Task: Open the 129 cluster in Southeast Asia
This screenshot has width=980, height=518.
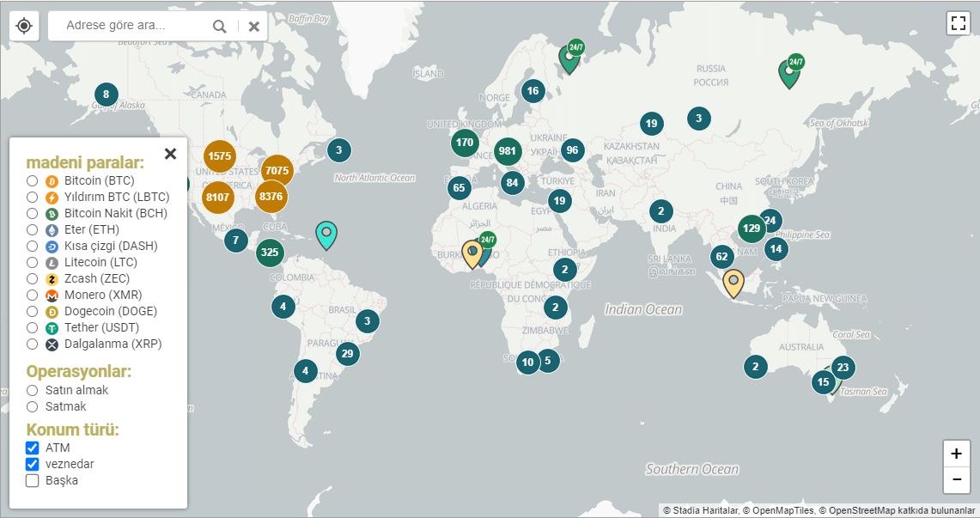Action: (752, 228)
